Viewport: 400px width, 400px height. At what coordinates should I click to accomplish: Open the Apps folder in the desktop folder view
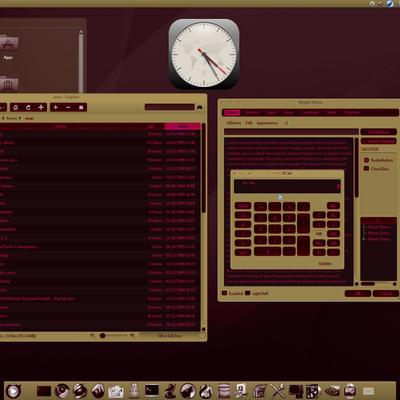pos(8,48)
